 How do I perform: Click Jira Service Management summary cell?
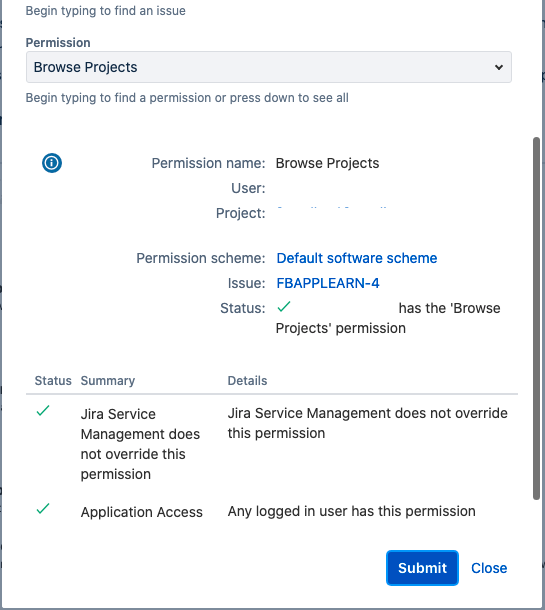[x=140, y=444]
